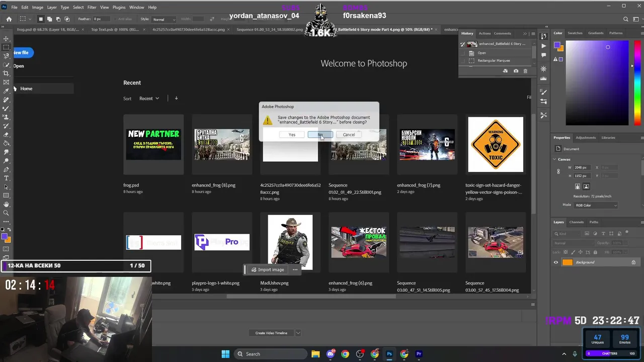Set canvas orientation to landscape
644x362 pixels.
[586, 187]
